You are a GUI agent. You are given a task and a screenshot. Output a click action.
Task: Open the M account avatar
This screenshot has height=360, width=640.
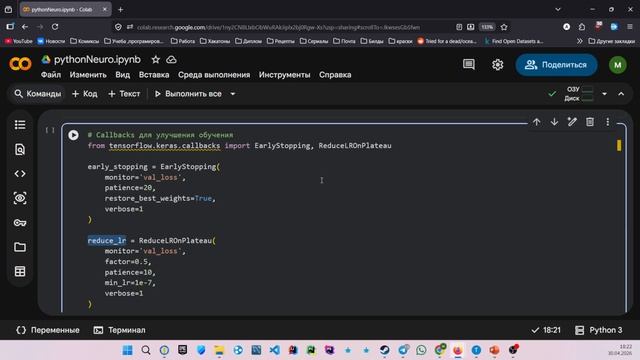tap(618, 65)
